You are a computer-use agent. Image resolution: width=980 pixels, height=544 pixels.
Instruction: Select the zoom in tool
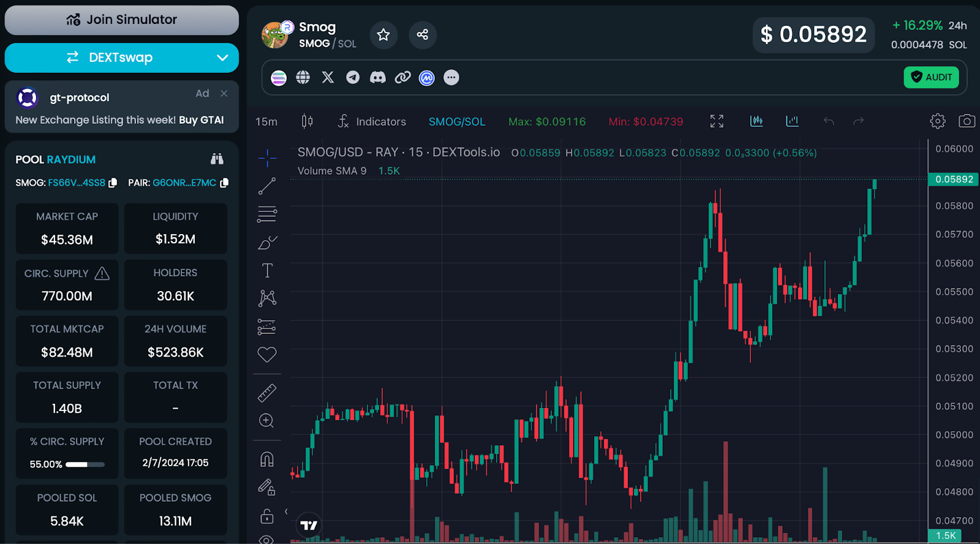pos(266,421)
